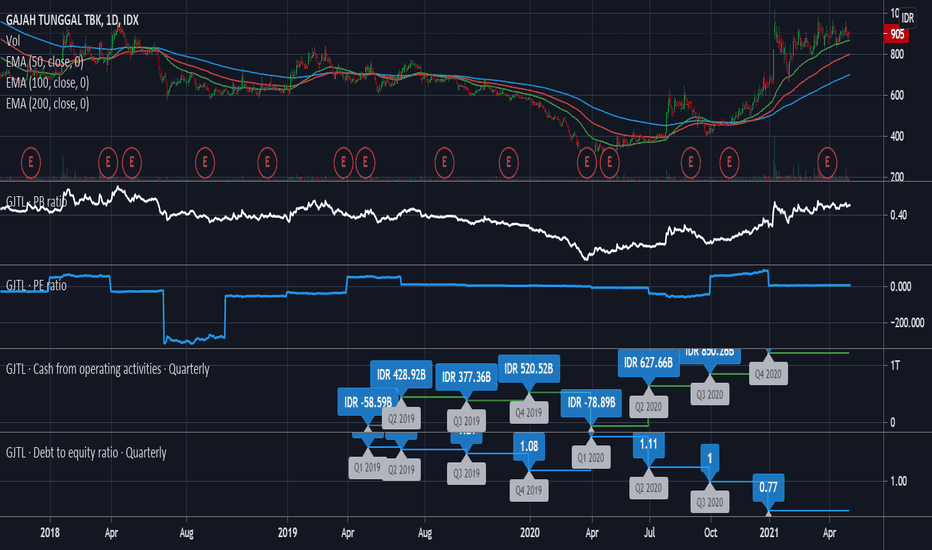Click the Jul label on time axis
Image resolution: width=932 pixels, height=550 pixels.
click(x=650, y=533)
